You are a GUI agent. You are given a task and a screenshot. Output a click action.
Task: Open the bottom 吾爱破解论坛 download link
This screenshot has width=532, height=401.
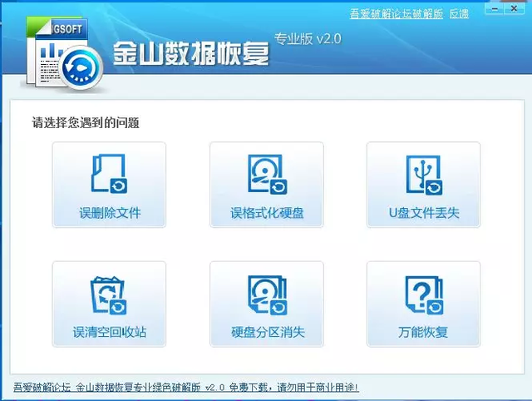(186, 387)
